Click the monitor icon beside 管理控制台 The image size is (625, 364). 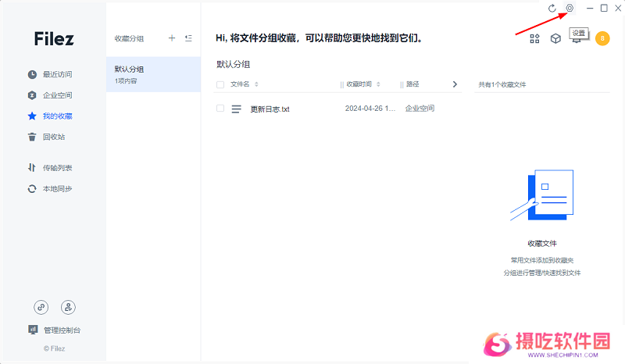[33, 330]
